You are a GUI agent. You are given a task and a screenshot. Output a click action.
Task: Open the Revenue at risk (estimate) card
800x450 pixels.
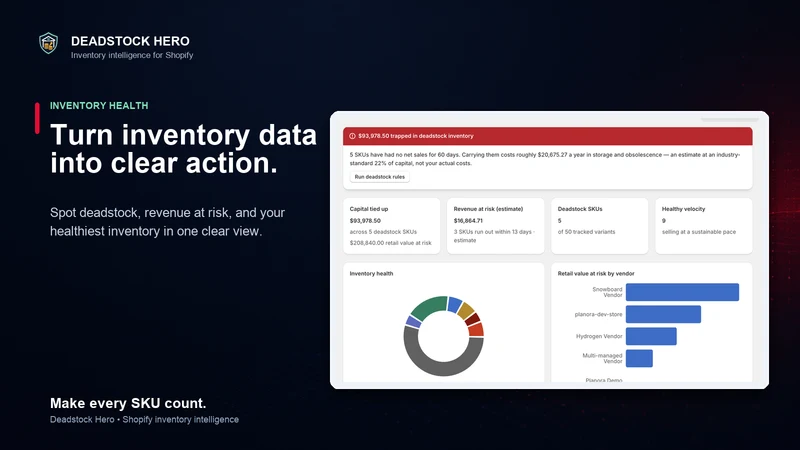(x=495, y=226)
